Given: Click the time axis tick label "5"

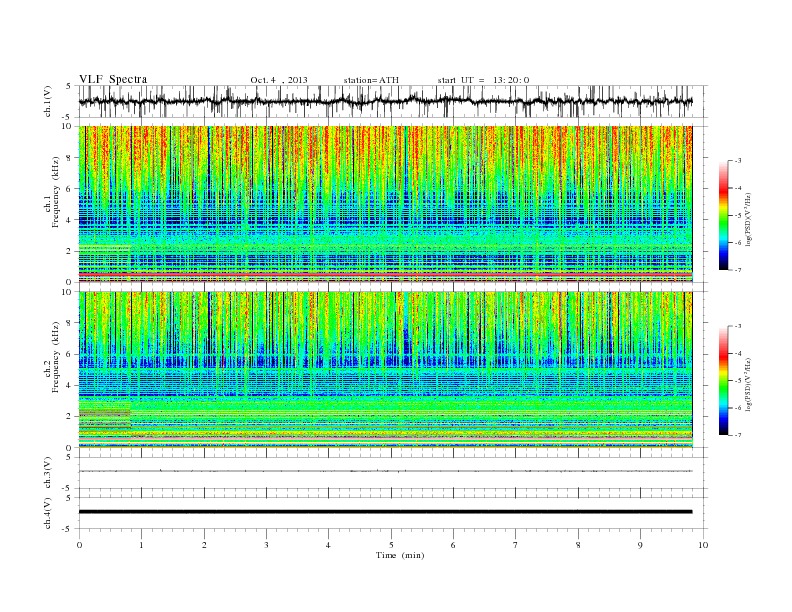Looking at the screenshot, I should coord(391,545).
